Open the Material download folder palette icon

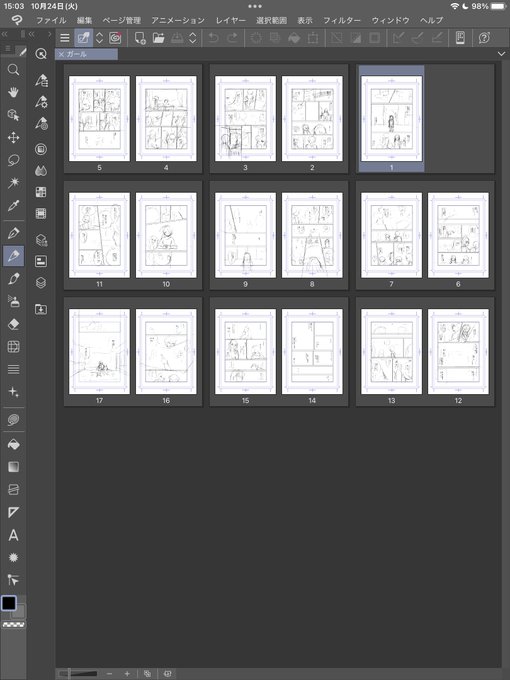click(41, 309)
